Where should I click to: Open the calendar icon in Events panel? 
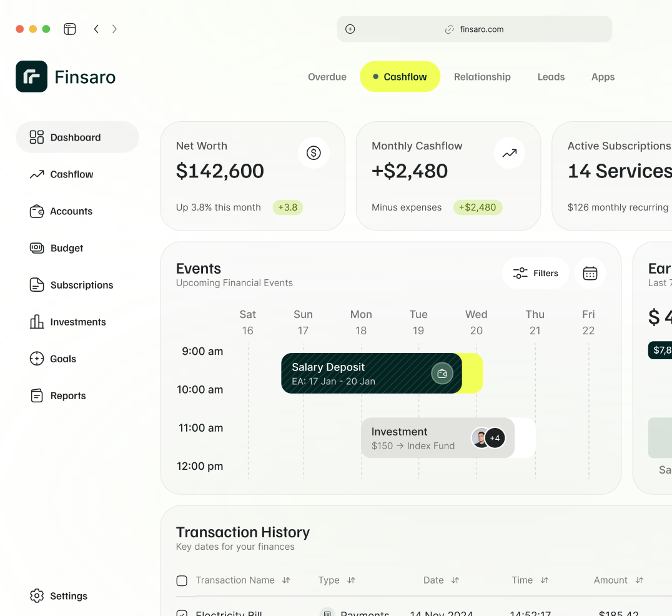tap(590, 273)
